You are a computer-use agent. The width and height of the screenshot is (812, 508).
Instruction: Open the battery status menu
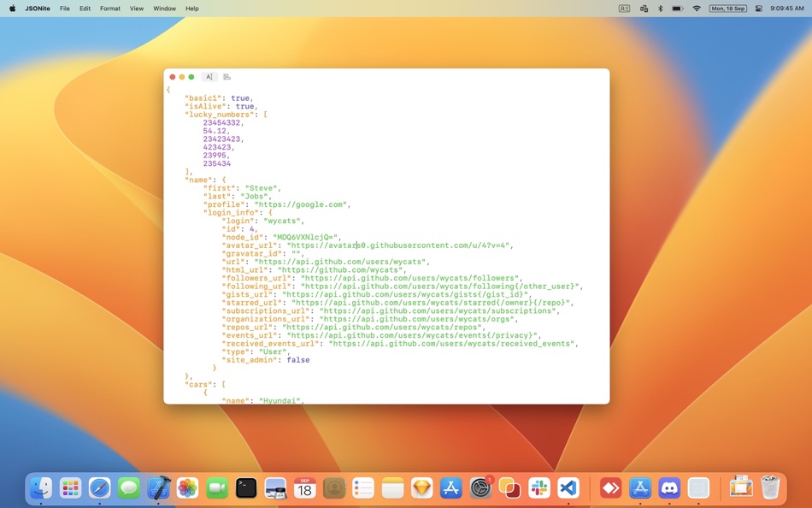[677, 9]
